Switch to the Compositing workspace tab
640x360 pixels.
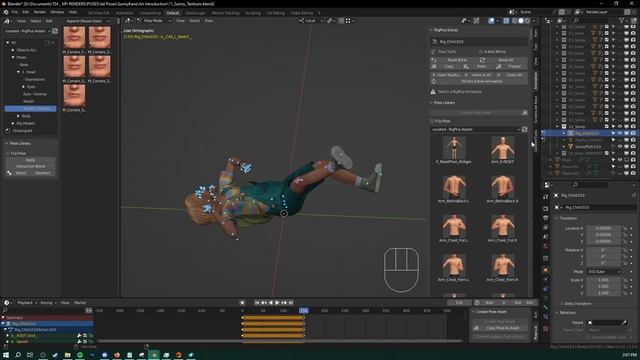tap(150, 13)
